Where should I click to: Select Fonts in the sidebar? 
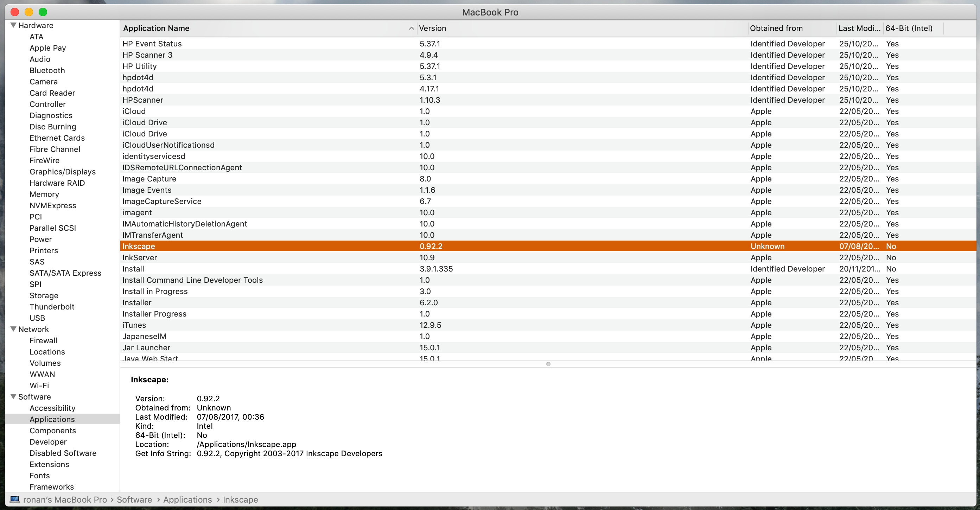point(40,476)
